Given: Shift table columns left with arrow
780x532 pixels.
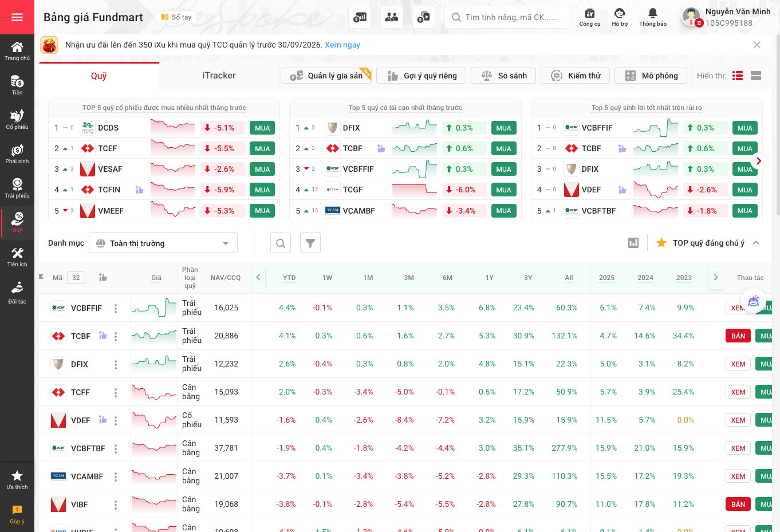Looking at the screenshot, I should coord(258,278).
